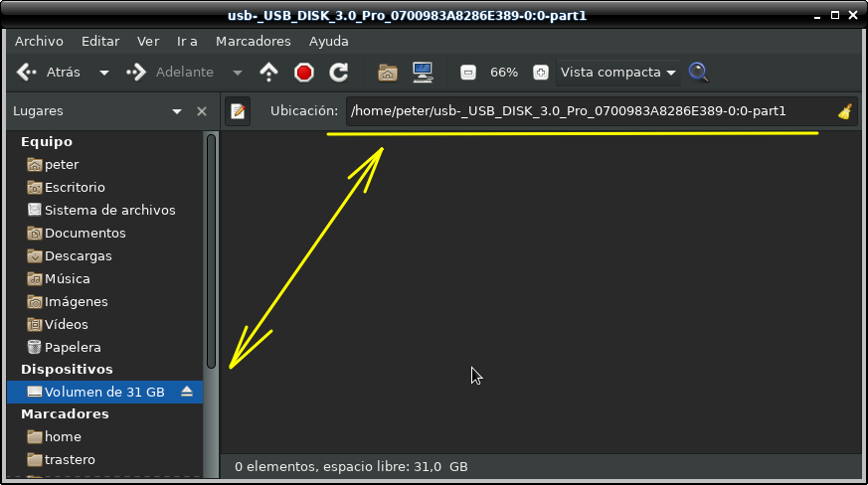The image size is (868, 485).
Task: Close the Lugares side panel
Action: (x=202, y=111)
